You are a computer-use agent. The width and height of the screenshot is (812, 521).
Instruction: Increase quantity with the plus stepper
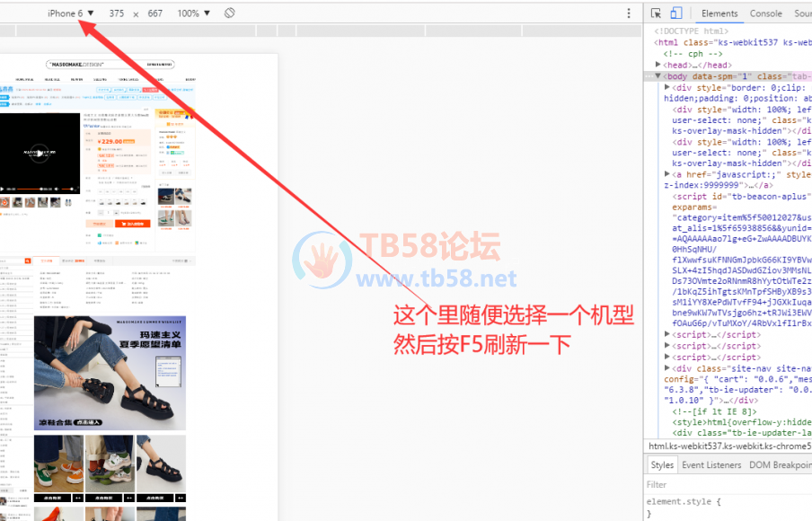pyautogui.click(x=116, y=213)
